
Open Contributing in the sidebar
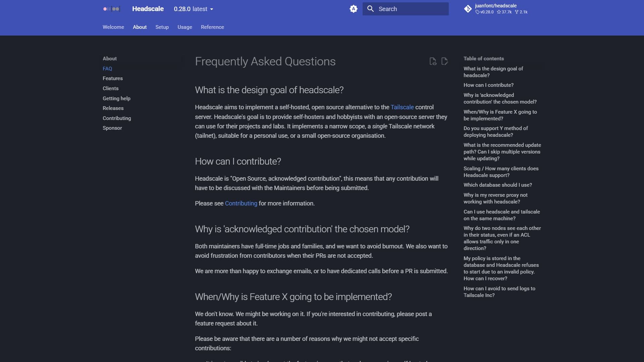[x=117, y=118]
